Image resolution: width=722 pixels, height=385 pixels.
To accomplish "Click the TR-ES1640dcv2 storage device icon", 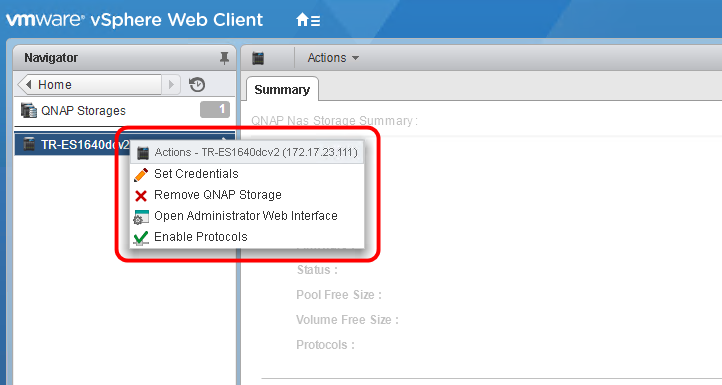I will 29,144.
